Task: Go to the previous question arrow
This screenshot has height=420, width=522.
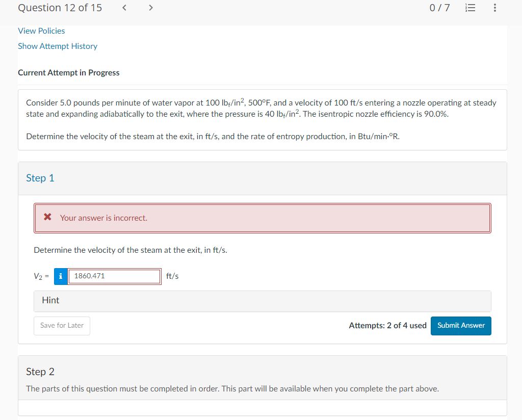Action: [124, 8]
